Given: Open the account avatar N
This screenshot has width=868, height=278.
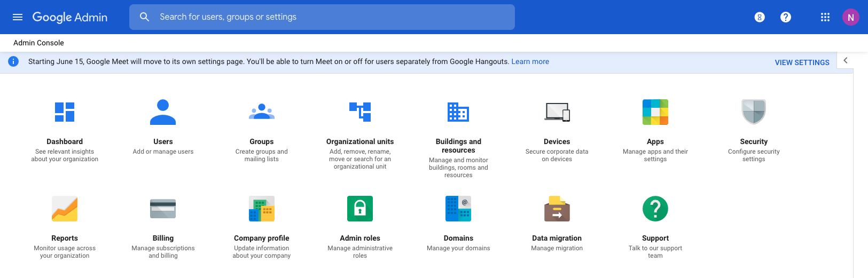Looking at the screenshot, I should 851,17.
